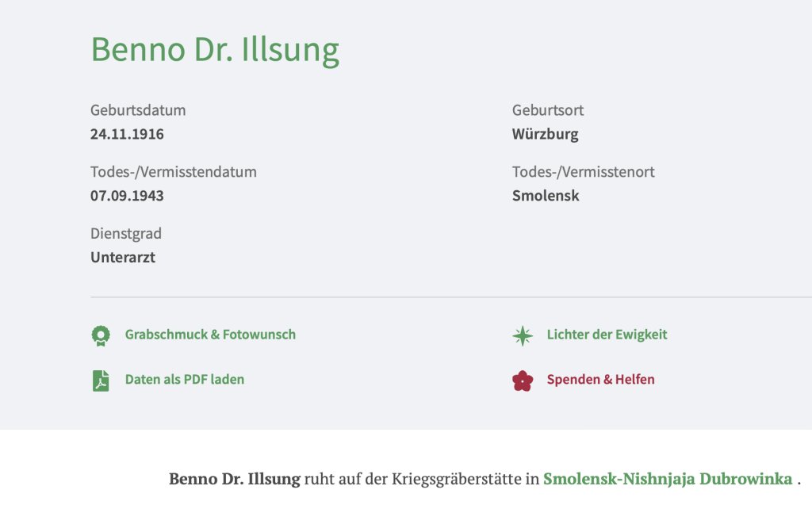Click the Grabschmuck wreath ribbon icon
The width and height of the screenshot is (812, 509).
pyautogui.click(x=100, y=335)
